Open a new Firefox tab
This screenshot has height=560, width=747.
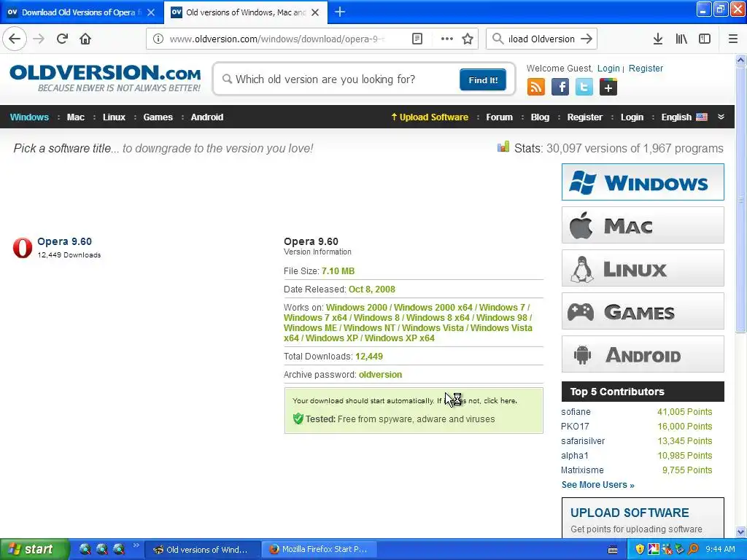[x=340, y=12]
